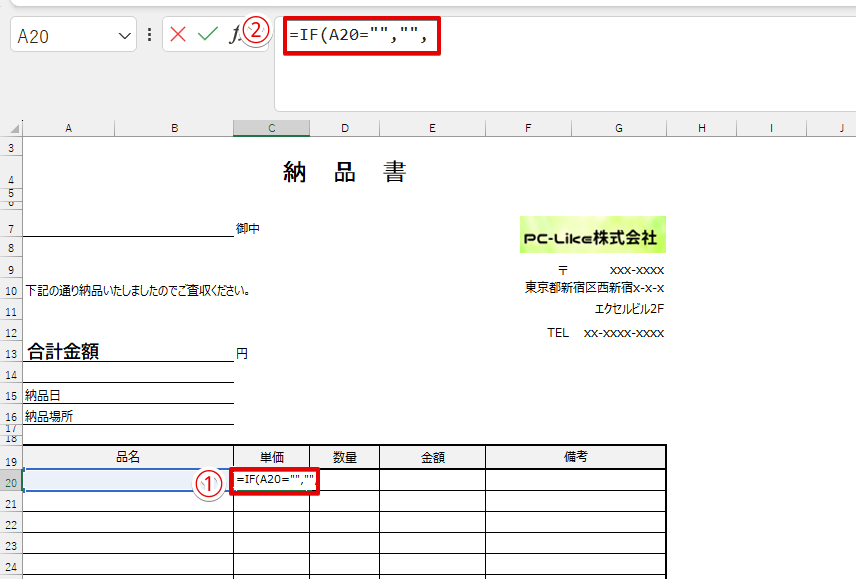The image size is (856, 579).
Task: Select column G header
Action: point(619,128)
